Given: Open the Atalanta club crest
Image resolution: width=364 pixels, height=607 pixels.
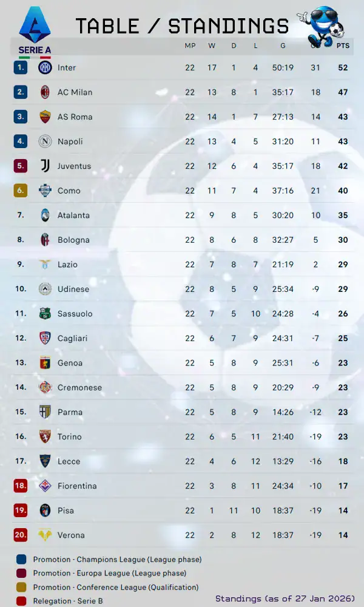Looking at the screenshot, I should pos(45,215).
